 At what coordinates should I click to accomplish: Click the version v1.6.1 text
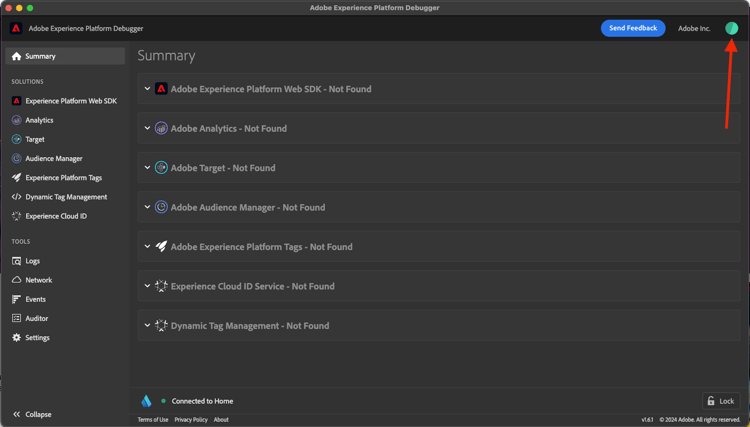pos(647,419)
